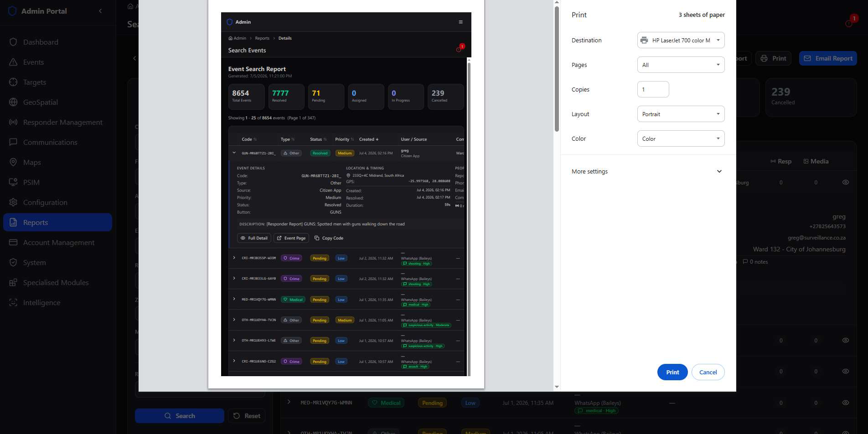Click the background page Print button

(x=774, y=58)
